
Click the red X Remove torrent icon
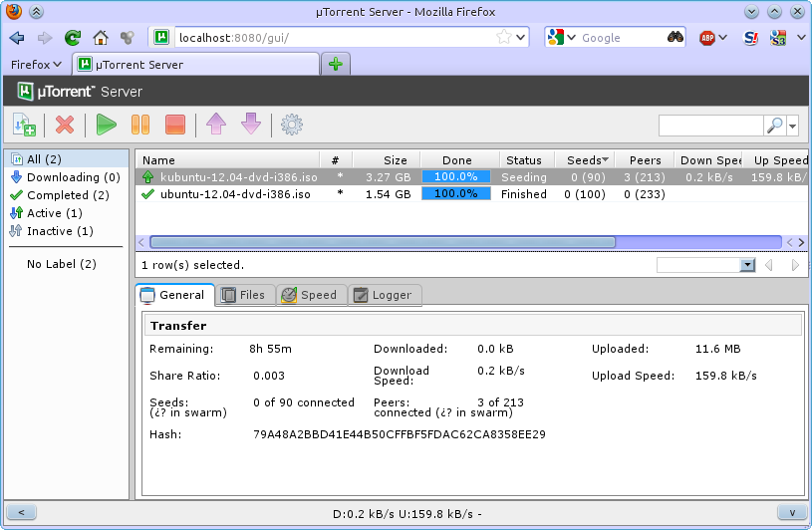pyautogui.click(x=65, y=125)
